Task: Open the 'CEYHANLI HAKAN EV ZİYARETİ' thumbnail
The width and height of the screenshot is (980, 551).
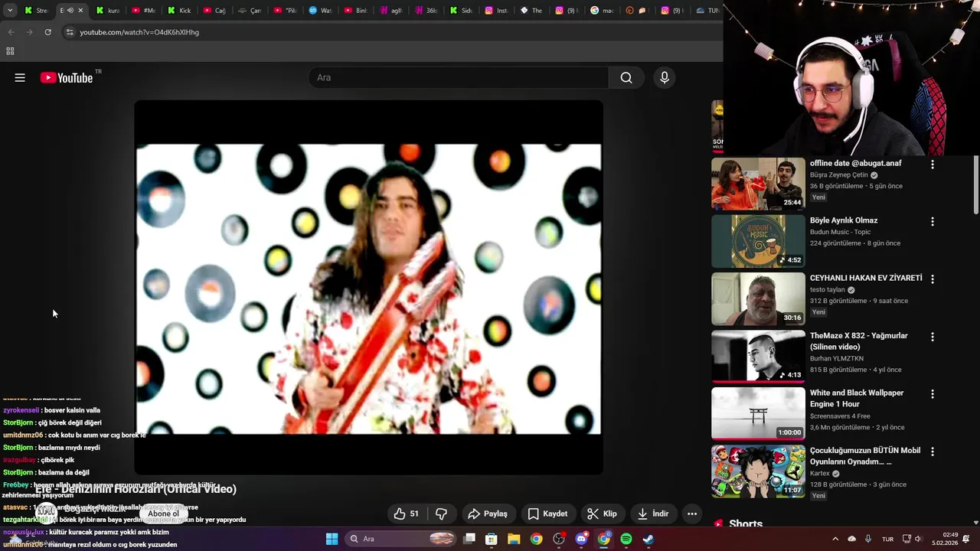Action: [x=758, y=298]
